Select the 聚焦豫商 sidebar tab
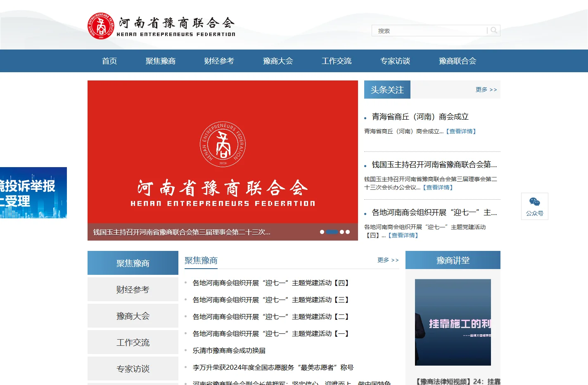Image resolution: width=588 pixels, height=385 pixels. point(133,263)
